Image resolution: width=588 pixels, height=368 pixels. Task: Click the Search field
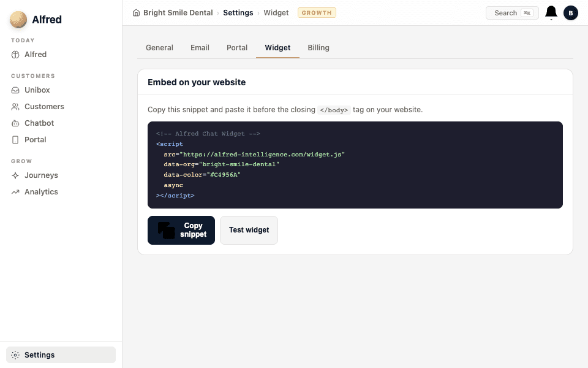click(x=512, y=13)
